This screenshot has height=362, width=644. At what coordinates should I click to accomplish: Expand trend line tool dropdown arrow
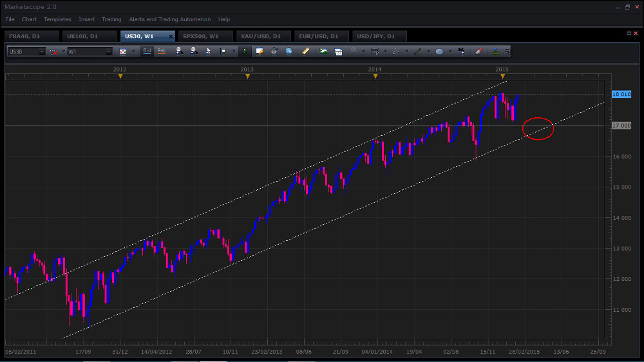pyautogui.click(x=428, y=52)
